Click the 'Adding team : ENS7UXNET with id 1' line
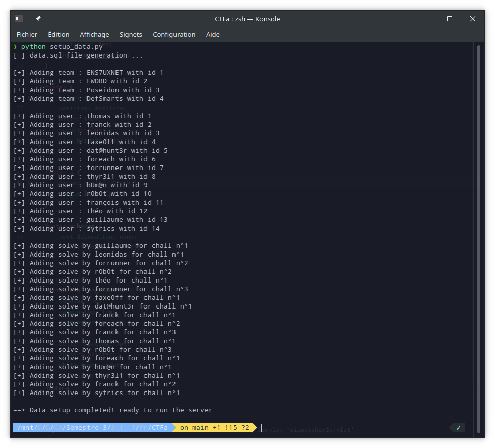Image resolution: width=495 pixels, height=448 pixels. (x=89, y=73)
